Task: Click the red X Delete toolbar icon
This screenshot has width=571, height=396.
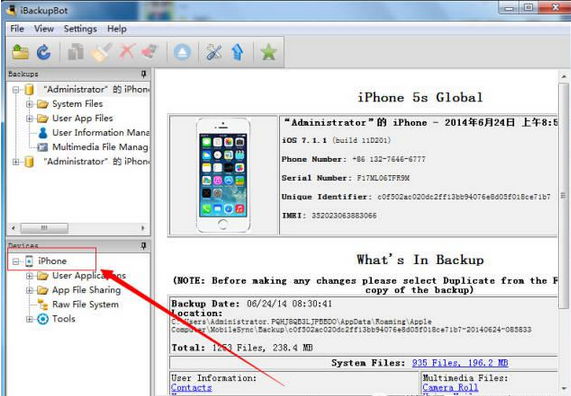Action: [127, 51]
